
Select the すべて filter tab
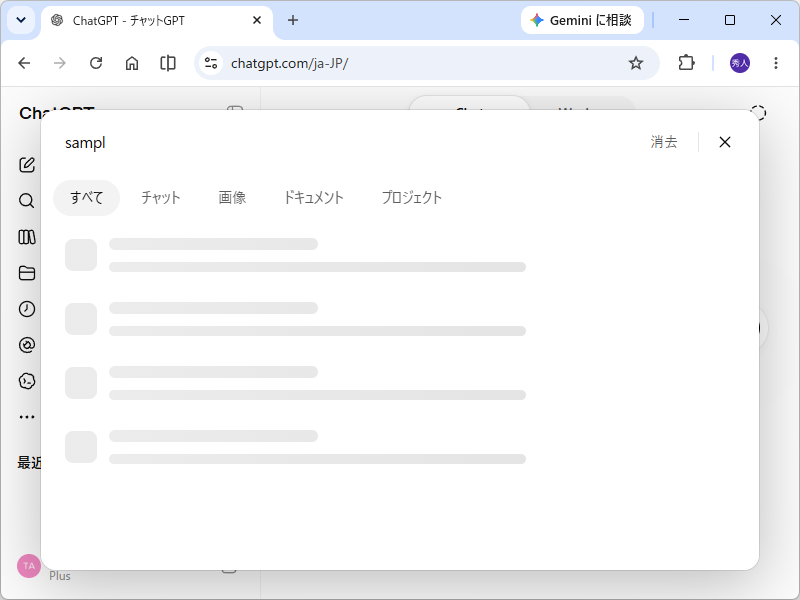coord(86,197)
